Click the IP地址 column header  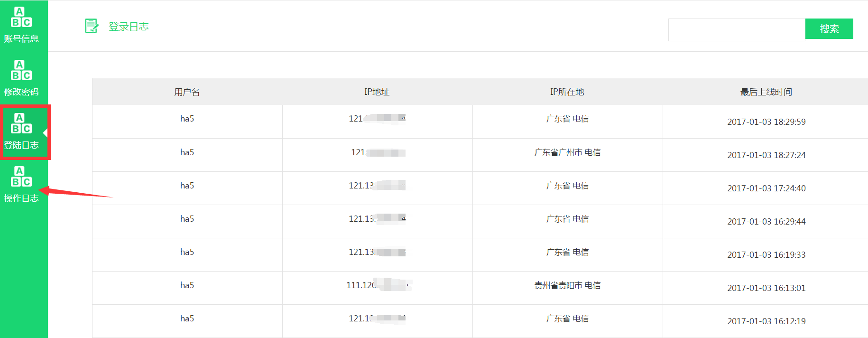coord(377,92)
